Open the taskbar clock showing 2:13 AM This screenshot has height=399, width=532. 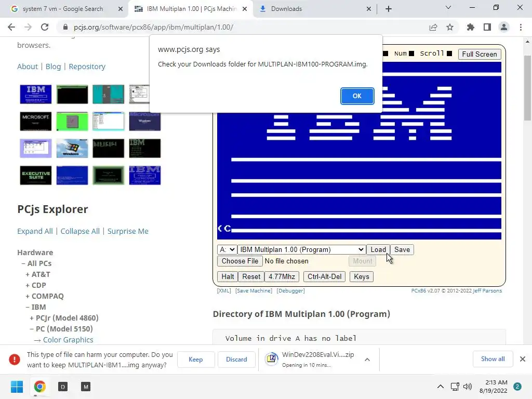[x=494, y=387]
